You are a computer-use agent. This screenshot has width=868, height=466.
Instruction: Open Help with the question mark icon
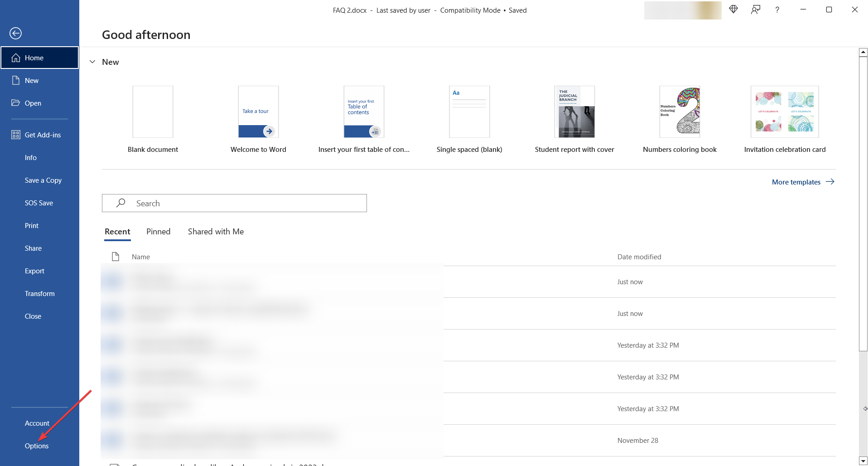[777, 10]
